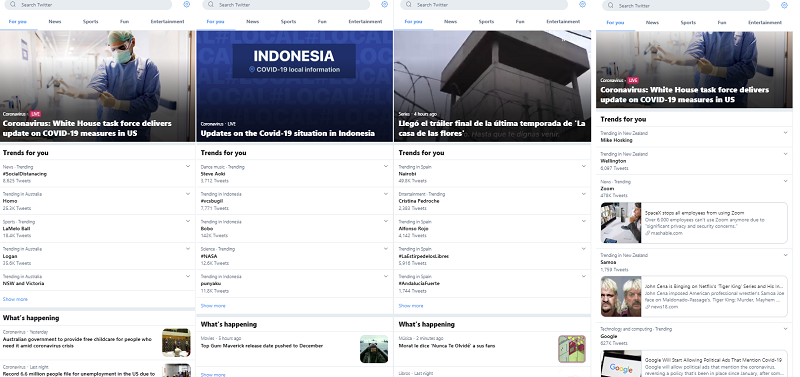The height and width of the screenshot is (377, 800).
Task: Open the Alfonso Rojo trend
Action: tap(492, 229)
